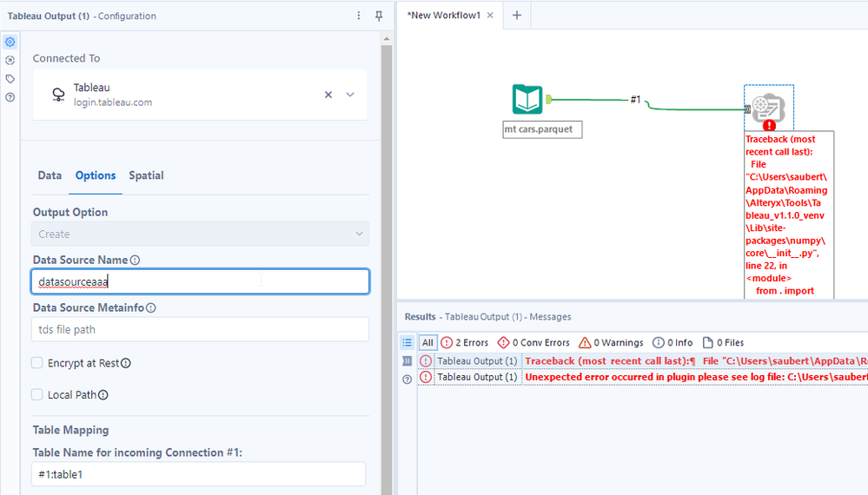Enable the Encrypt at Rest checkbox

[x=37, y=363]
